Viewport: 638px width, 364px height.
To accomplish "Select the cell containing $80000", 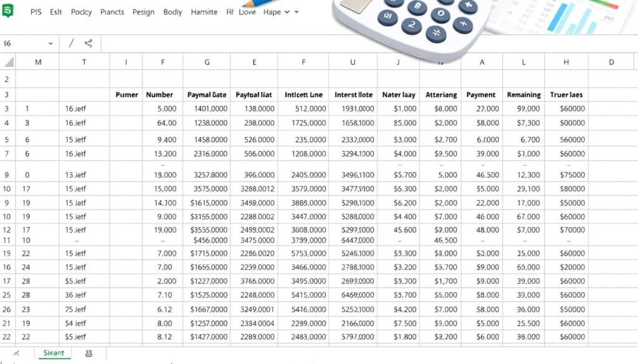I will click(x=566, y=189).
